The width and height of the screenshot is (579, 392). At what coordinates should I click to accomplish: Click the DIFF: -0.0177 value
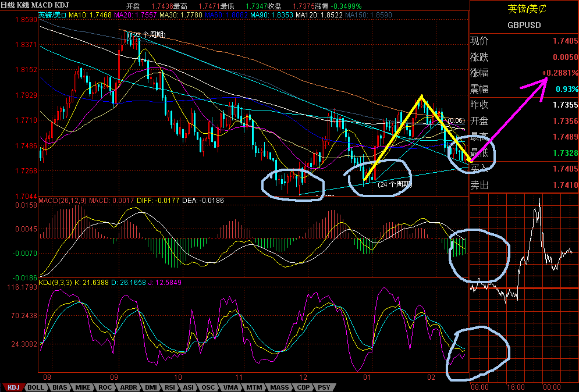click(158, 201)
